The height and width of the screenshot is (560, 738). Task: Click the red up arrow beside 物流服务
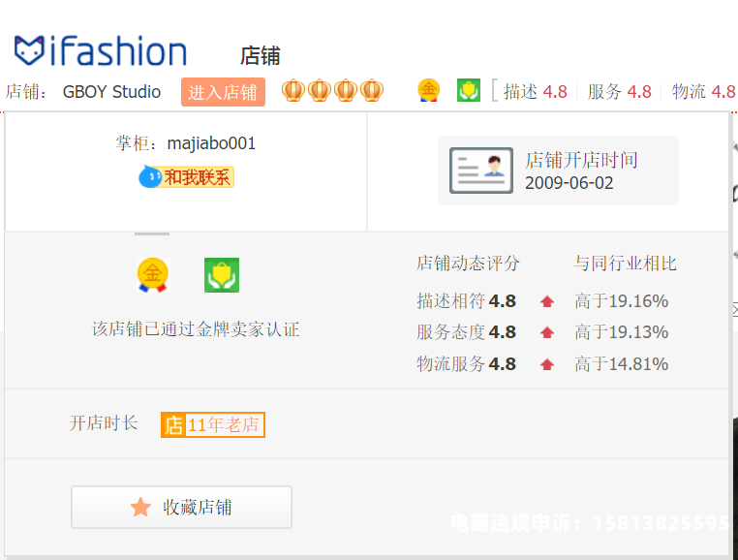click(547, 364)
